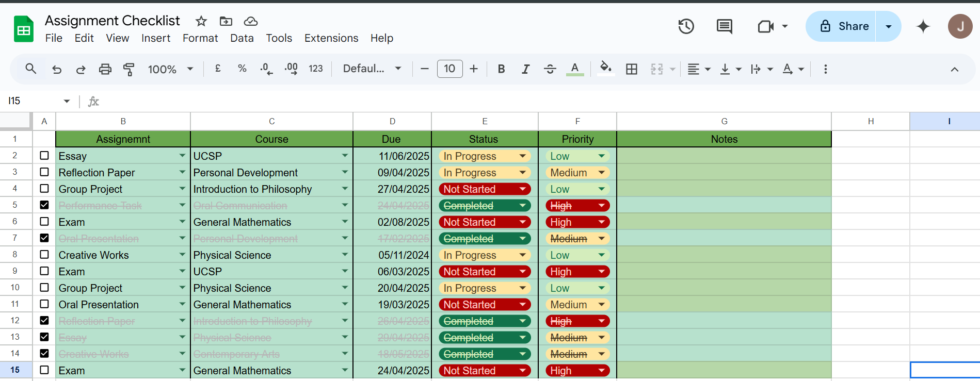
Task: Apply italic formatting
Action: 525,69
